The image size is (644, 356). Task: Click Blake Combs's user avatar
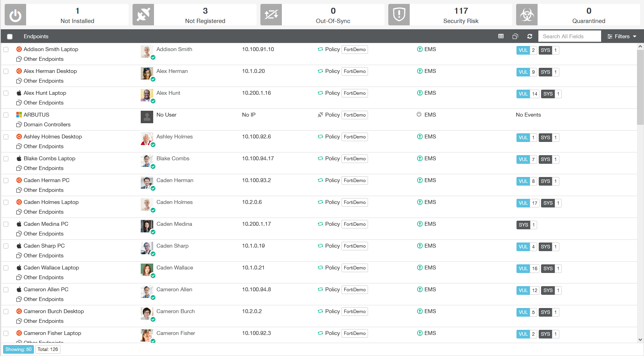pyautogui.click(x=147, y=161)
